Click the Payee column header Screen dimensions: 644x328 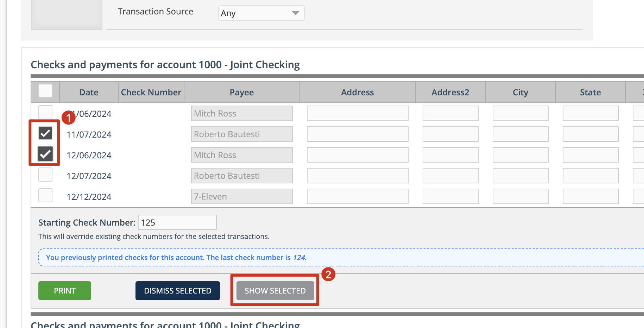(242, 92)
